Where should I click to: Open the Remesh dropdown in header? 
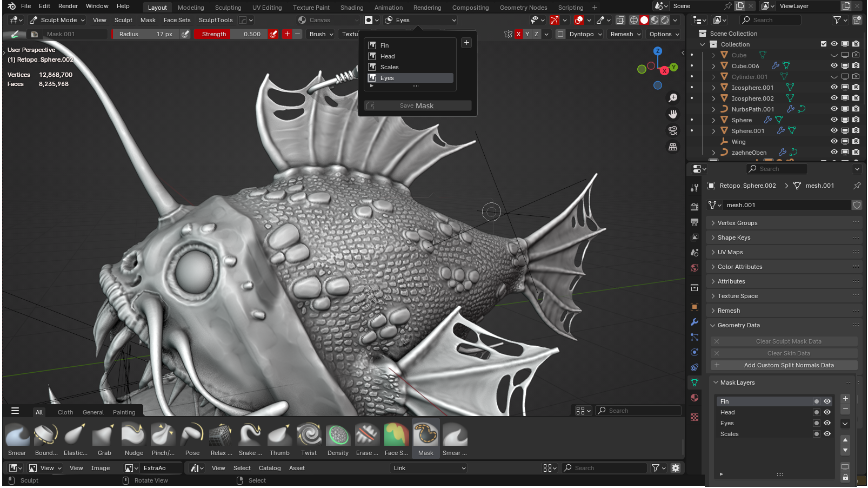pyautogui.click(x=625, y=34)
